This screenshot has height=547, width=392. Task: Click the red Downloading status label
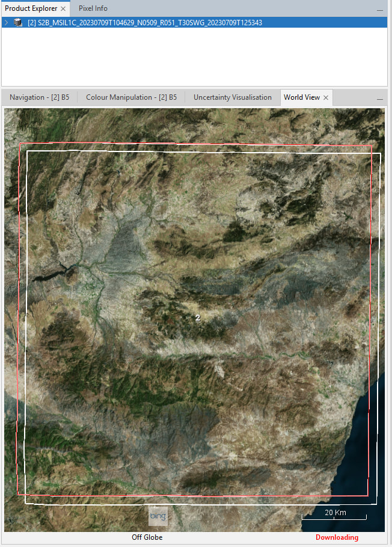pyautogui.click(x=337, y=537)
